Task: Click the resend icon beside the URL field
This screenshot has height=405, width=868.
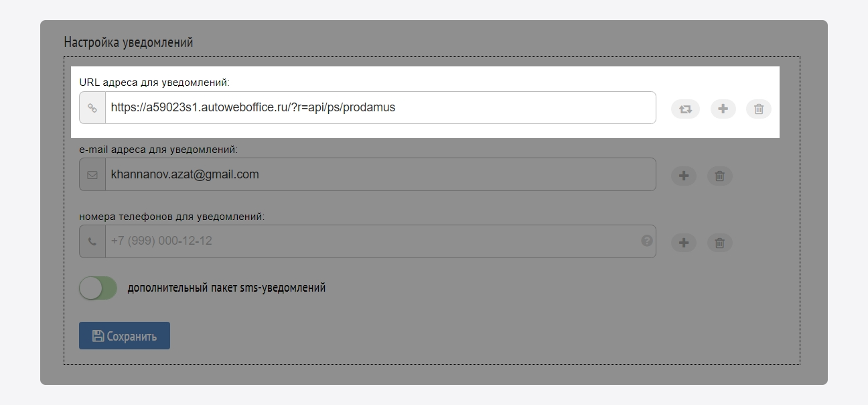Action: pyautogui.click(x=685, y=109)
